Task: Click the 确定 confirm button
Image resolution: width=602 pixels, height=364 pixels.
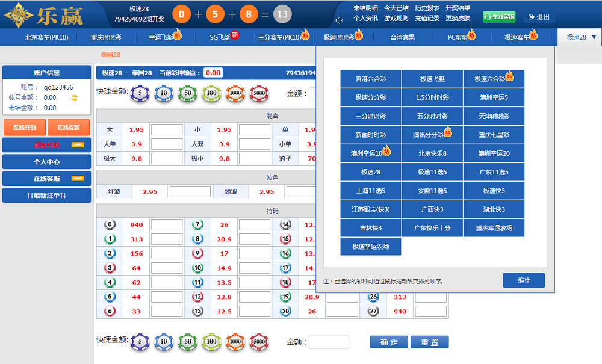Action: pos(389,342)
